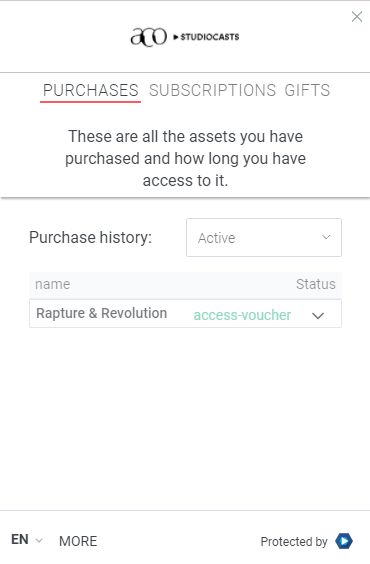Click the chevron next to EN
The width and height of the screenshot is (370, 564).
point(39,540)
